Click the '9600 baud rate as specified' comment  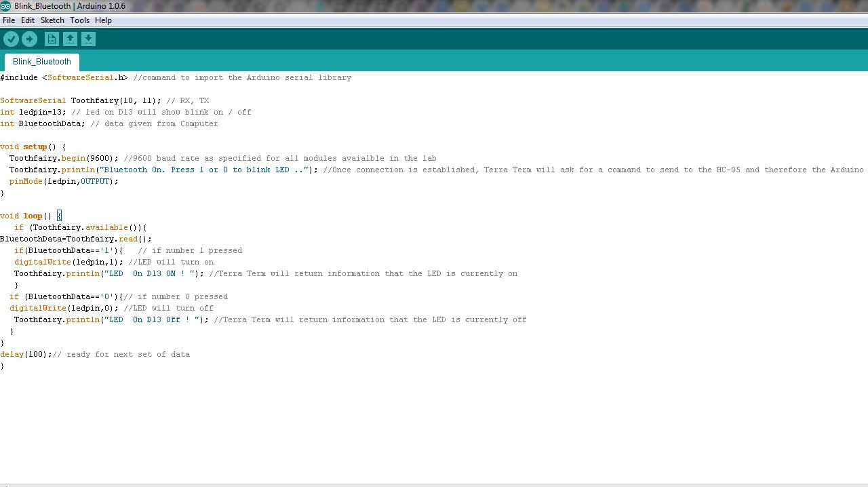(280, 158)
